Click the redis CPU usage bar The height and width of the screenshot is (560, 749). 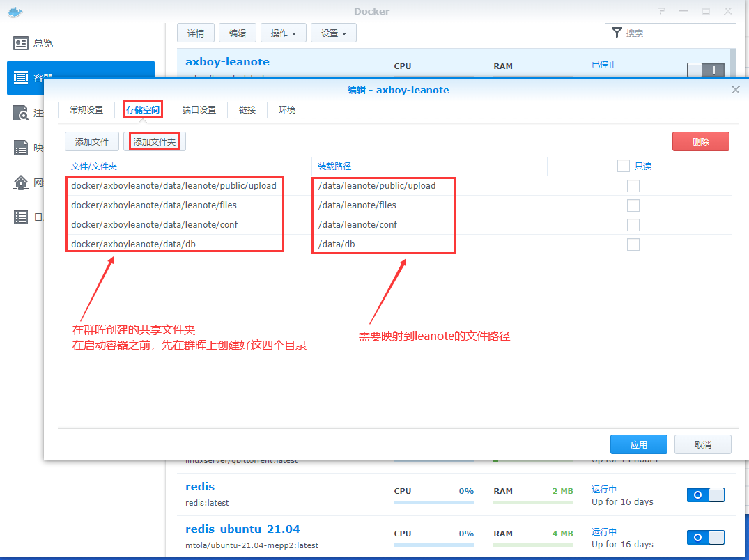[434, 502]
